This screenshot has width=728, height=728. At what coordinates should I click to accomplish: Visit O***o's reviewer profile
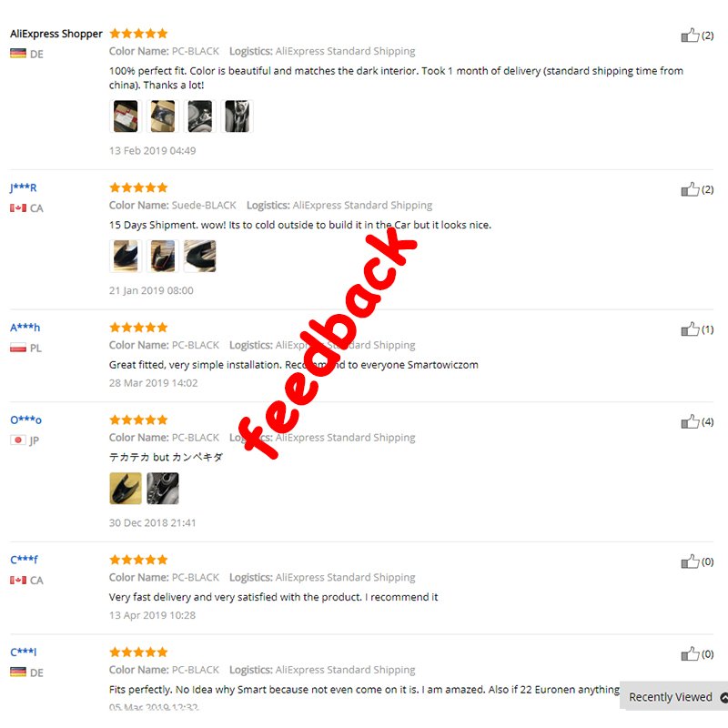(26, 420)
